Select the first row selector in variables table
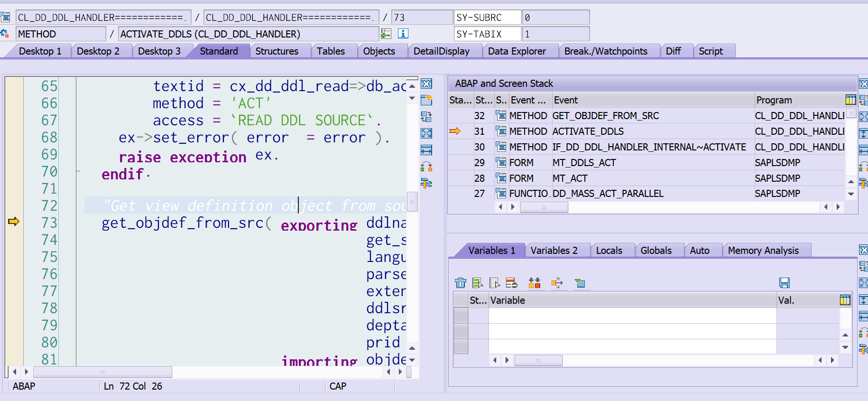This screenshot has height=401, width=868. pos(461,316)
